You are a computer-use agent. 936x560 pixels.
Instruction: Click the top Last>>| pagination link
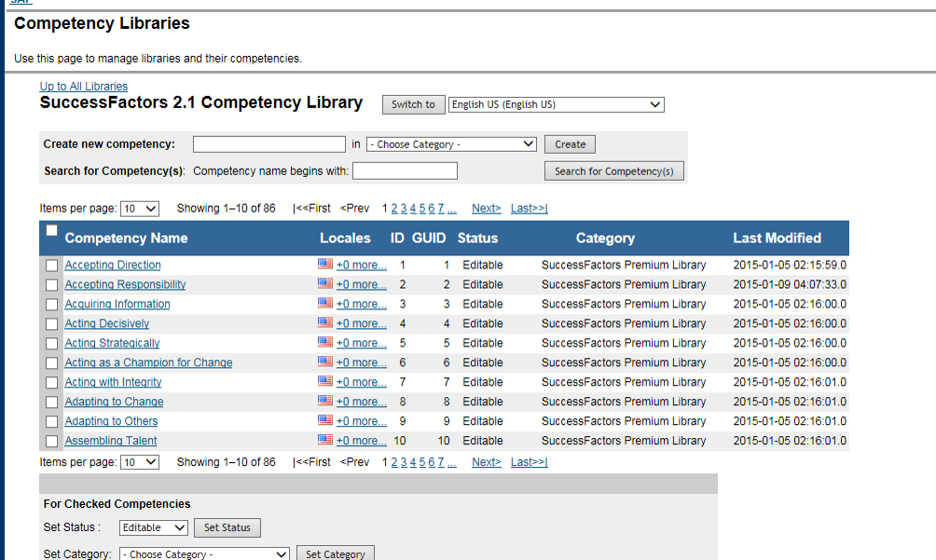coord(529,208)
